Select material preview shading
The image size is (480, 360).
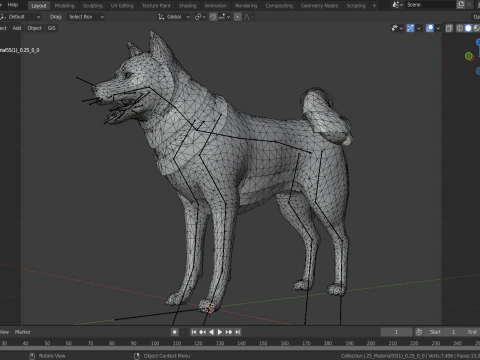coord(476,28)
